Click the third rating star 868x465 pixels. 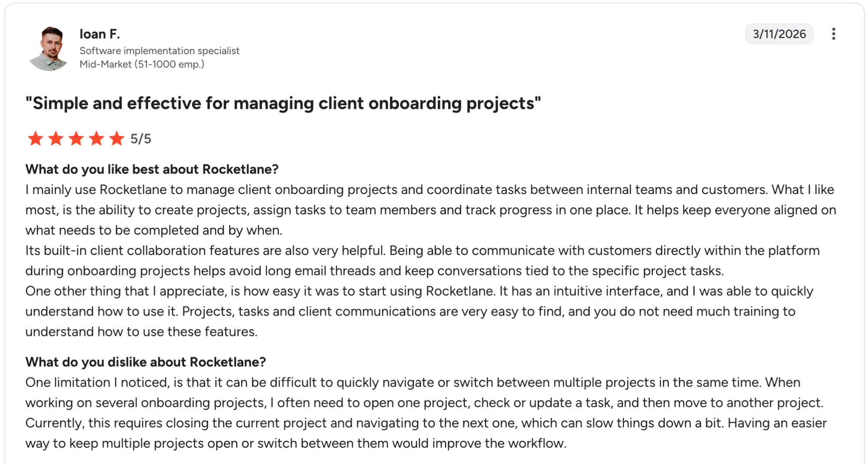[76, 139]
